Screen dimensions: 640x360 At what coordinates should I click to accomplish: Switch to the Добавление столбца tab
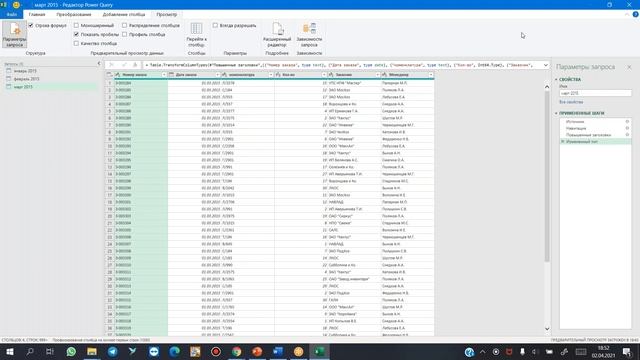coord(124,14)
